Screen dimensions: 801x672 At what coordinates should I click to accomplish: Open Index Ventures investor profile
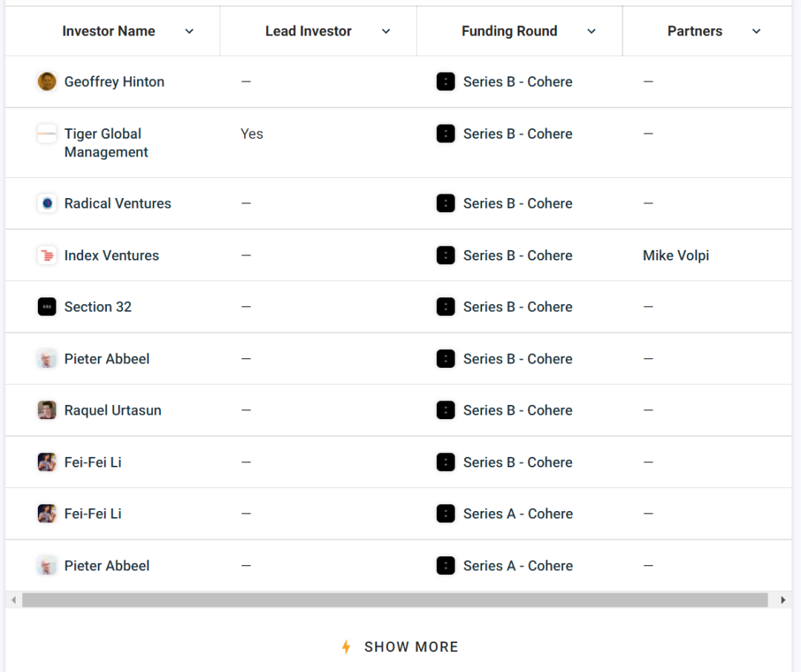click(111, 255)
